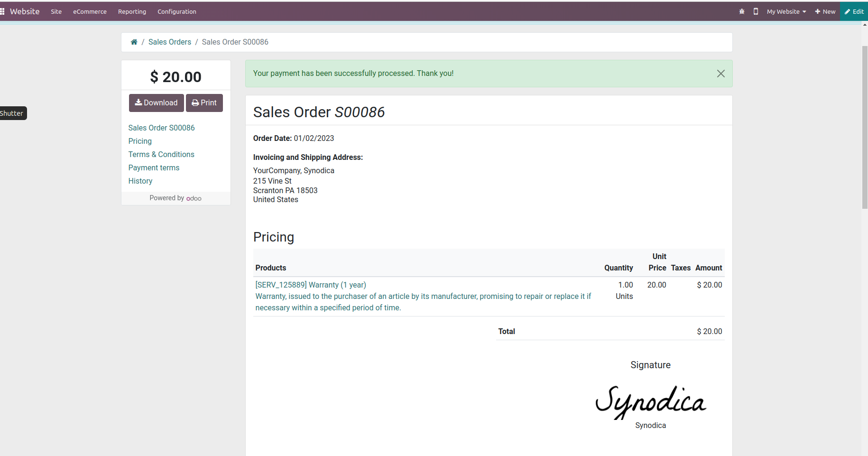The width and height of the screenshot is (868, 456).
Task: Click the Shutter tooltip label
Action: [13, 113]
